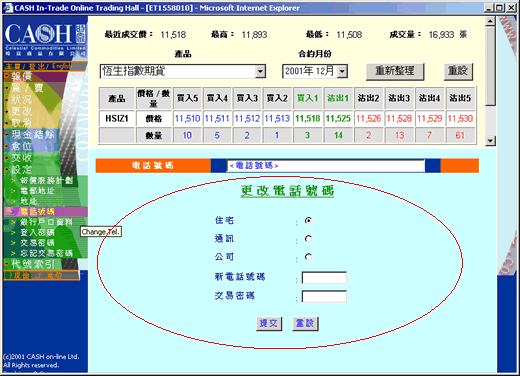Open the 設定 settings section in sidebar
This screenshot has width=520, height=376.
pyautogui.click(x=21, y=169)
